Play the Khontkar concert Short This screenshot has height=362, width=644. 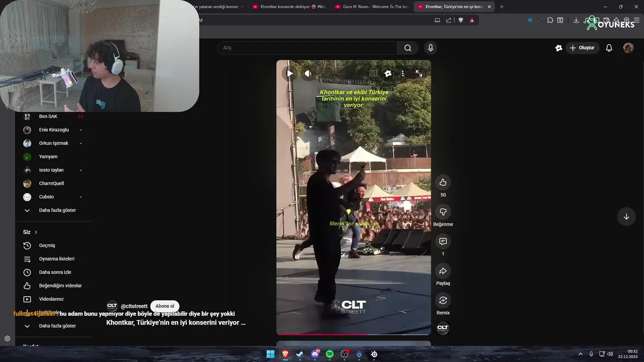coord(290,73)
